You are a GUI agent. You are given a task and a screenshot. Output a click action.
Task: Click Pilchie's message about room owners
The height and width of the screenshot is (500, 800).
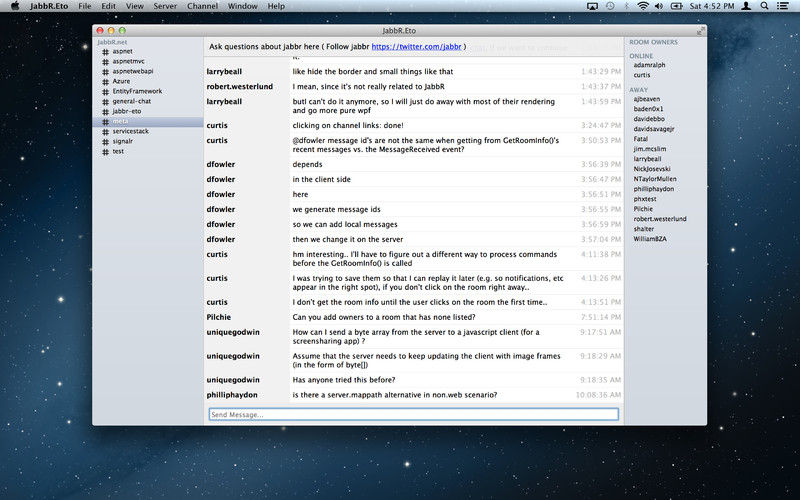tap(384, 317)
